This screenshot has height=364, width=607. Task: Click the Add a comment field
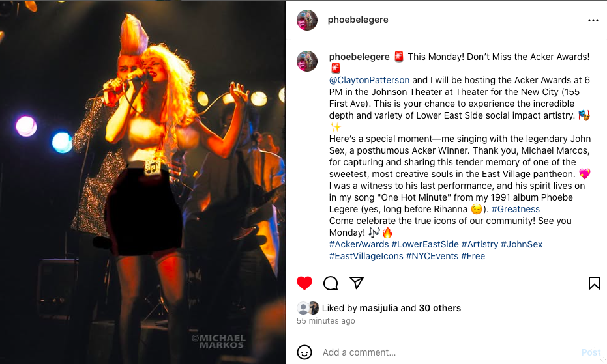click(449, 352)
